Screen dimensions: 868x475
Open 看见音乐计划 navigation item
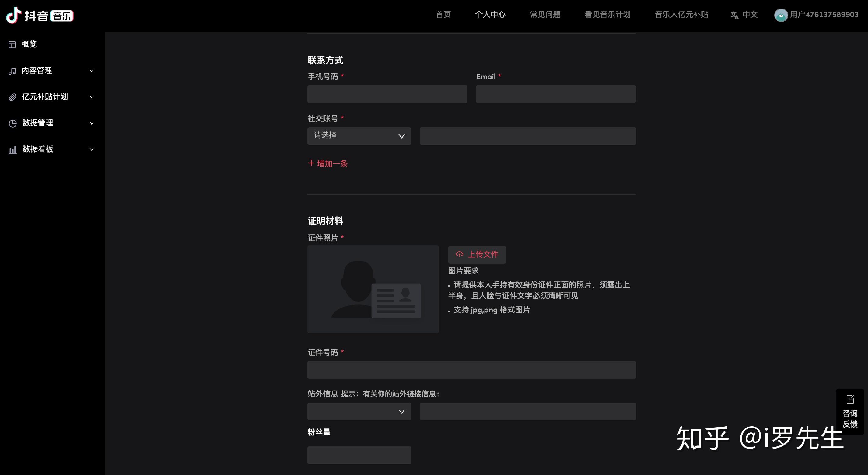pos(607,15)
